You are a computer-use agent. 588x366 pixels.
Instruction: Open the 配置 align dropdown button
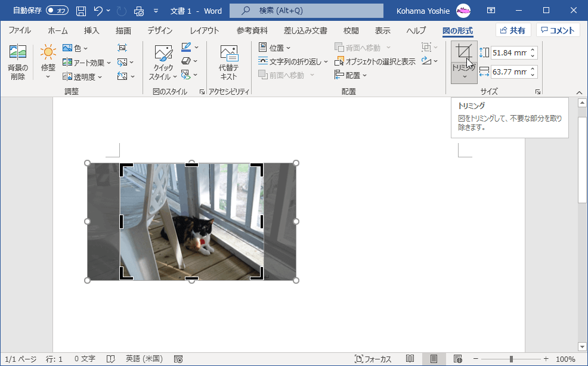(351, 75)
